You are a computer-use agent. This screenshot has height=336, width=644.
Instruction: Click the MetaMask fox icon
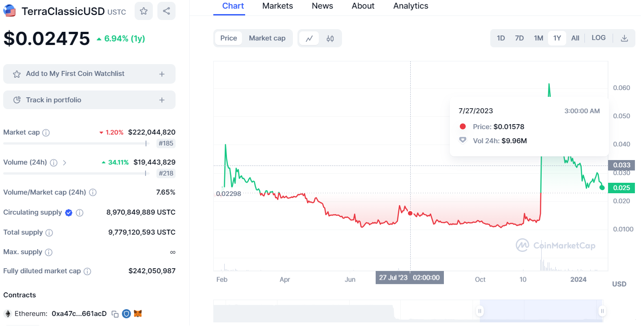click(x=138, y=314)
